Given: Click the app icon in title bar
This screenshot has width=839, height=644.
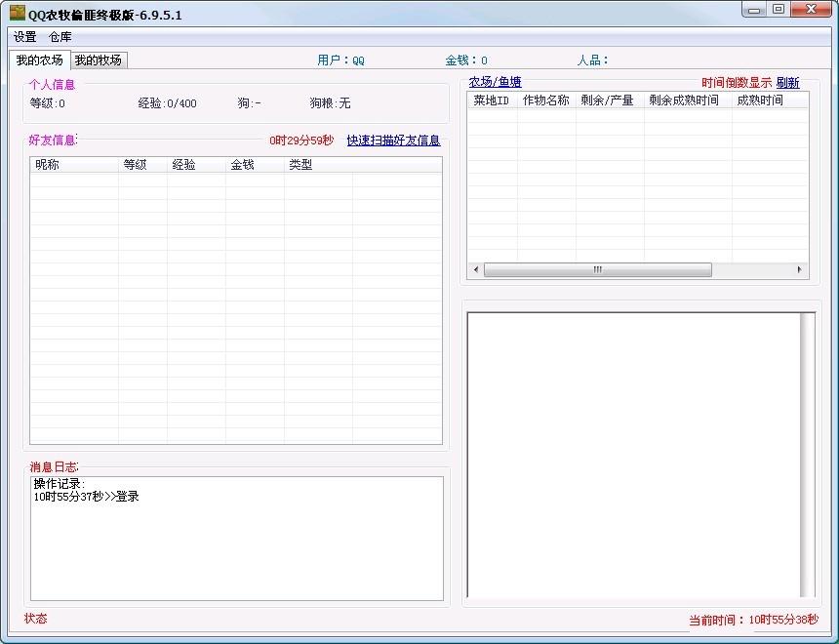Looking at the screenshot, I should (x=18, y=13).
